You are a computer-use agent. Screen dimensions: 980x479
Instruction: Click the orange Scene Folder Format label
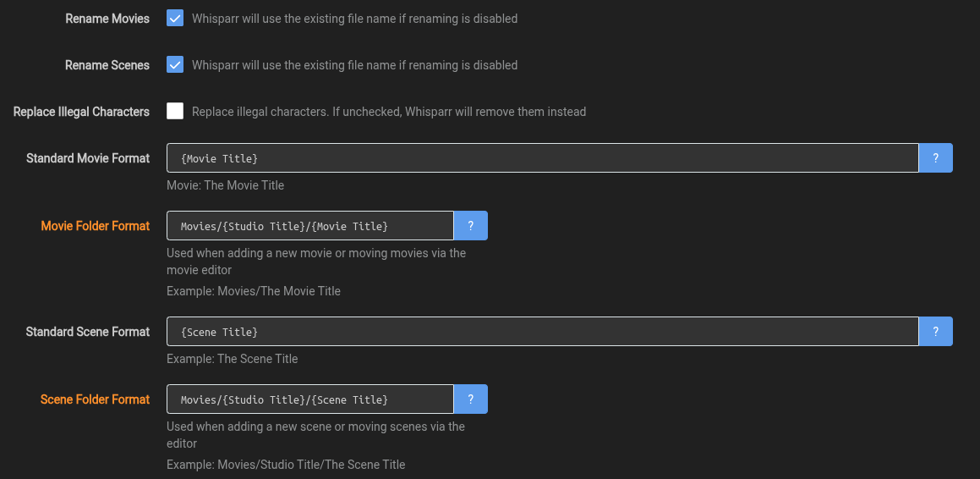[96, 399]
